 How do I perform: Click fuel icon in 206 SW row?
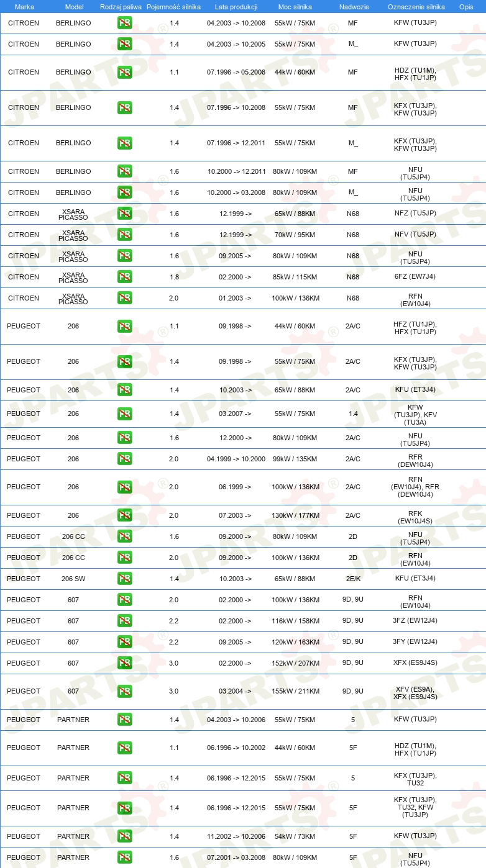point(124,579)
